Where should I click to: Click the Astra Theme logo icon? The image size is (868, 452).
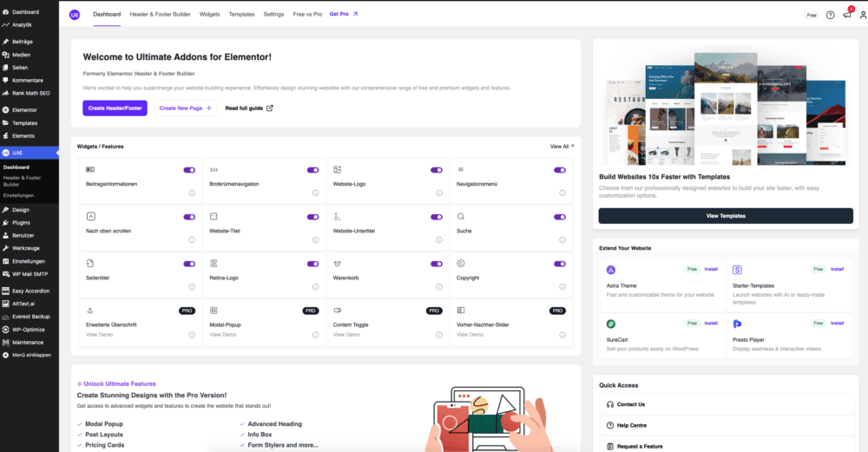tap(610, 270)
